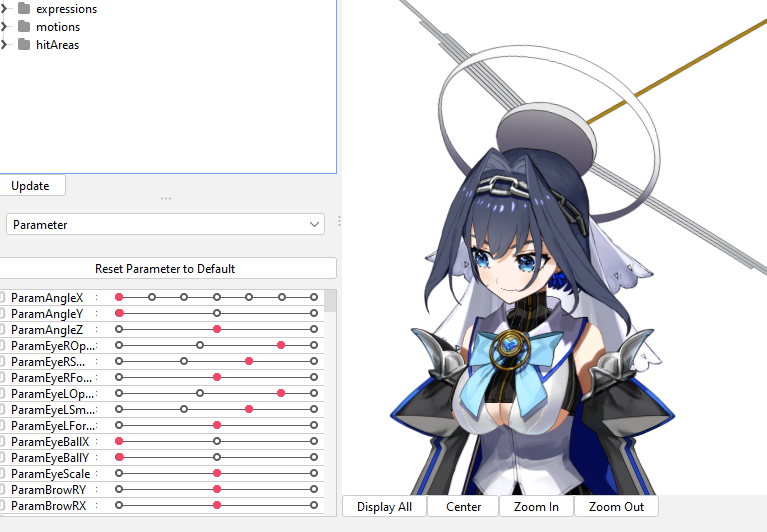Toggle ParamAngleZ checkbox
This screenshot has width=767, height=532.
[x=2, y=330]
